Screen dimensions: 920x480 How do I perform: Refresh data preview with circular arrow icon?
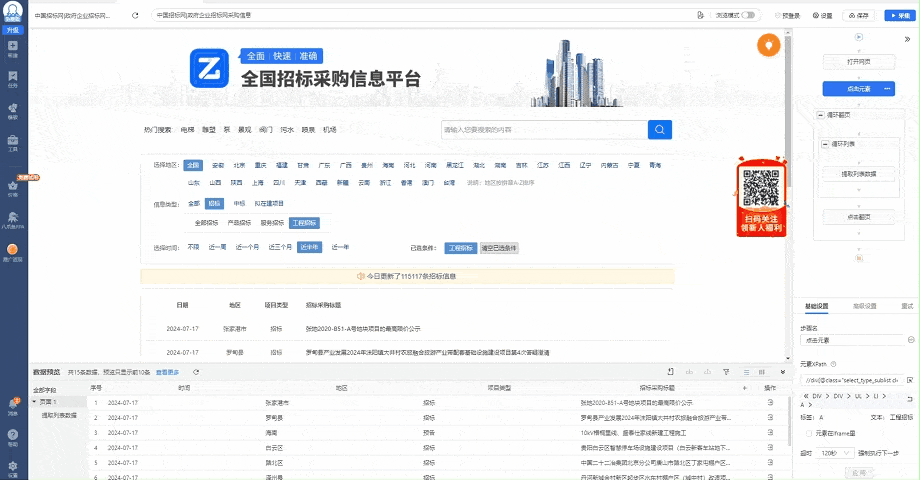coord(196,372)
